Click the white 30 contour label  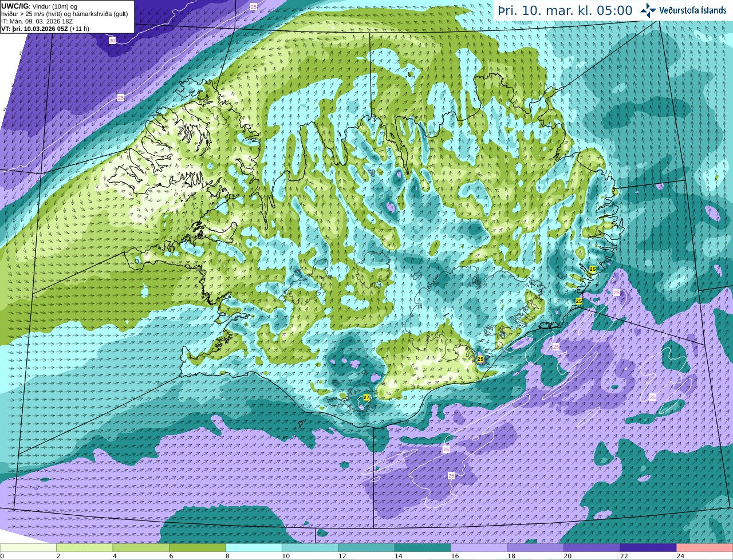pos(112,41)
